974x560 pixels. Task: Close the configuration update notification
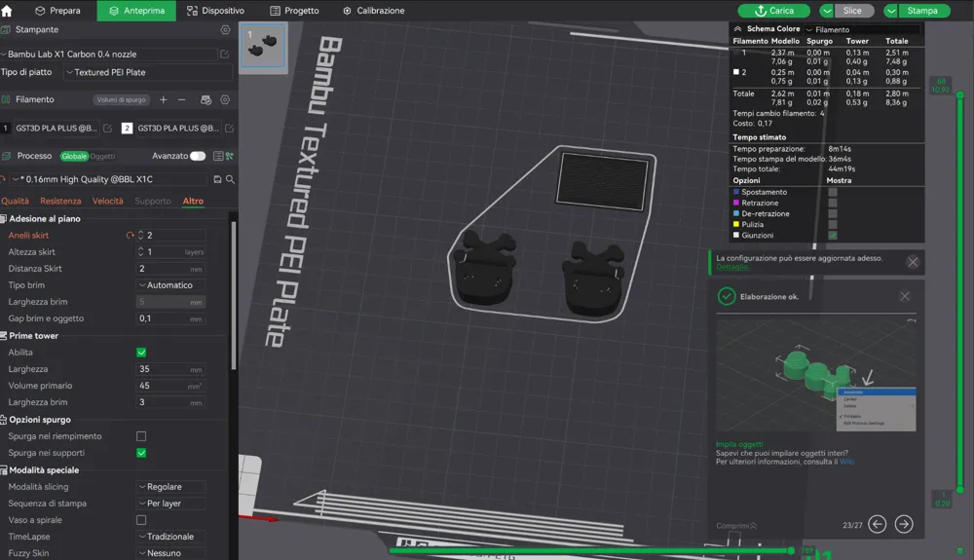913,262
